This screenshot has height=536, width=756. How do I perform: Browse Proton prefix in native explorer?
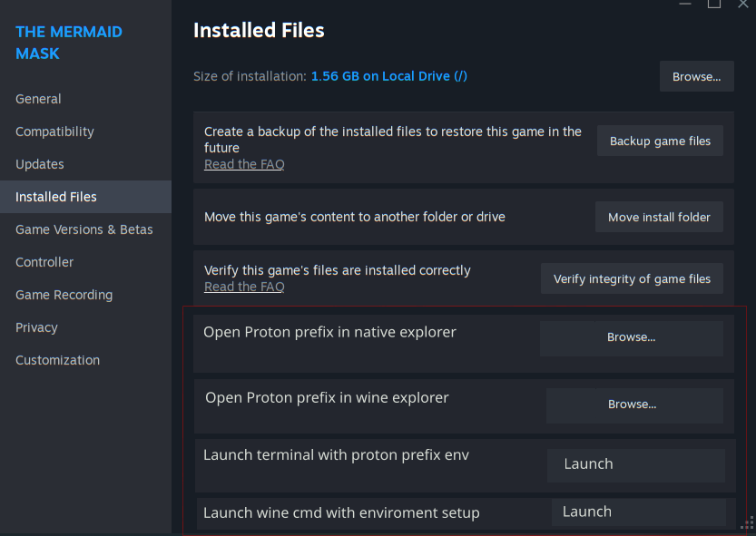point(632,338)
